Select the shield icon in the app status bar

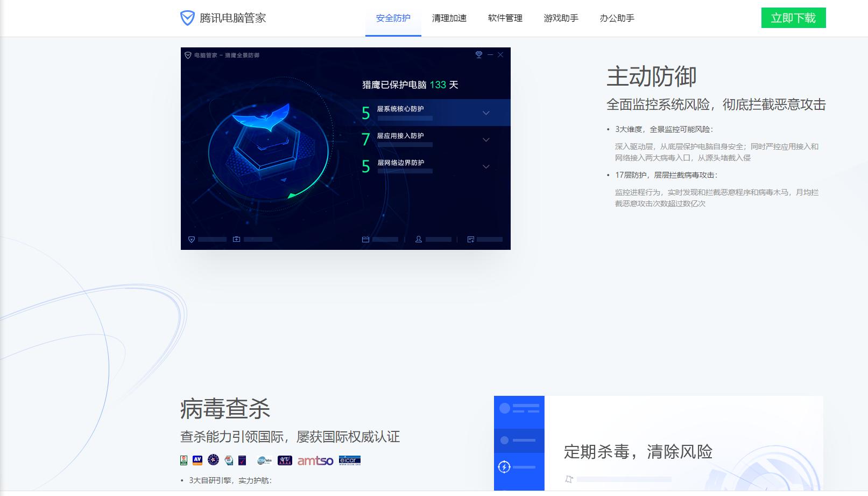(x=191, y=239)
